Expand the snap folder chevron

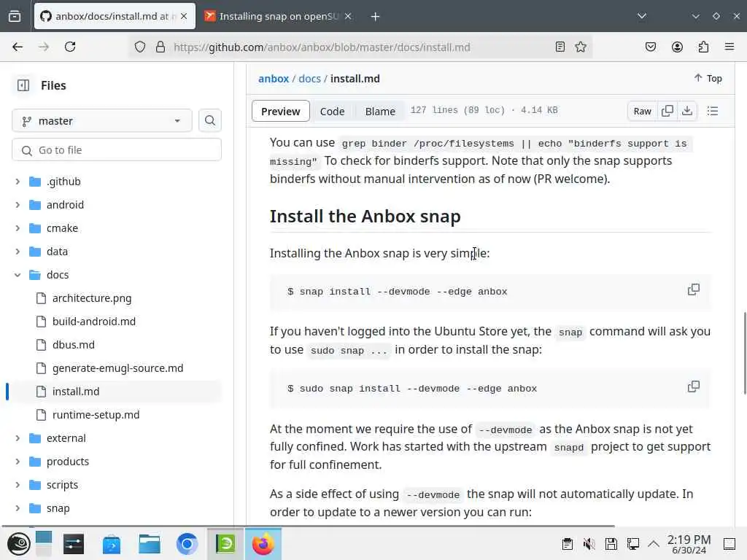[18, 508]
